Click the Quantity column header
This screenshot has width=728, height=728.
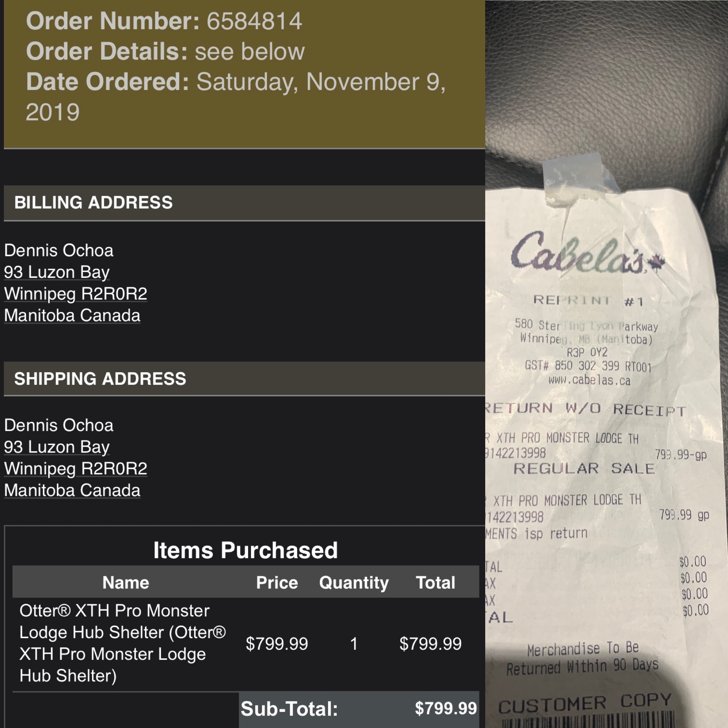[x=354, y=583]
